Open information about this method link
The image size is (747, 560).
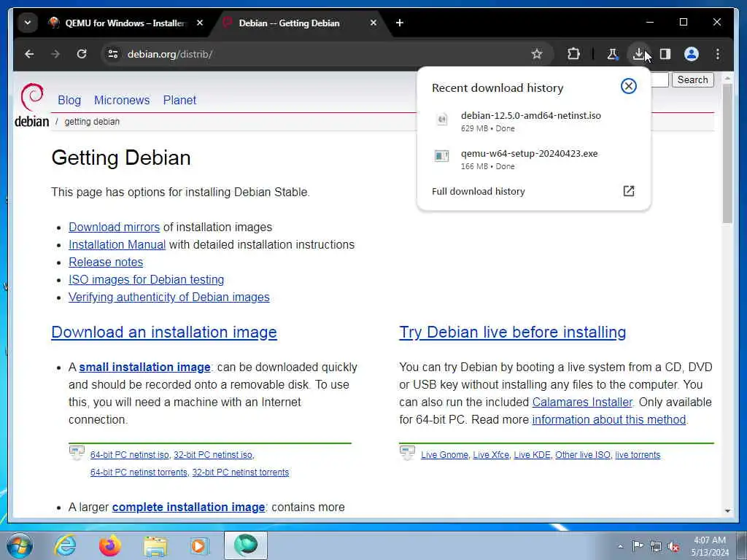tap(609, 419)
